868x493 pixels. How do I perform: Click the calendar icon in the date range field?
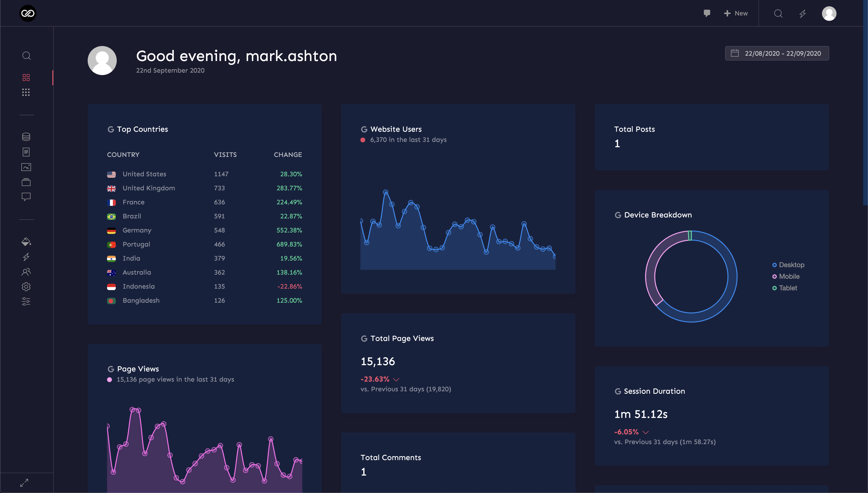point(735,53)
